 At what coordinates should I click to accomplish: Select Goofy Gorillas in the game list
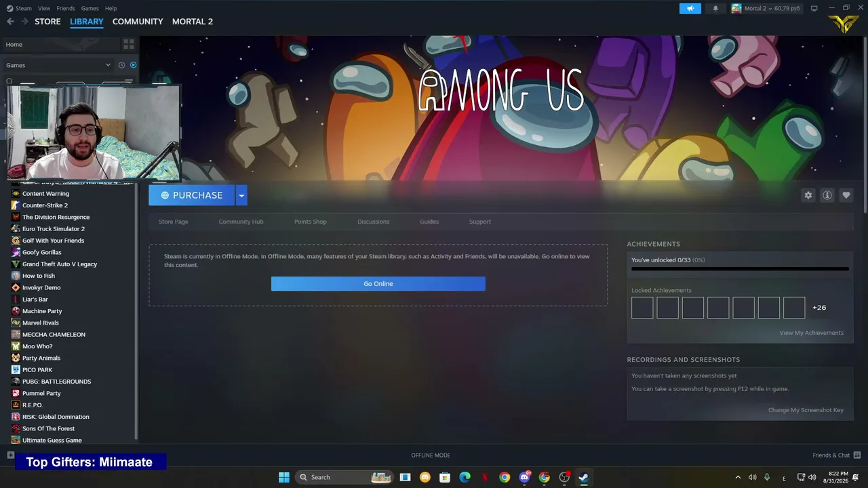(x=41, y=252)
